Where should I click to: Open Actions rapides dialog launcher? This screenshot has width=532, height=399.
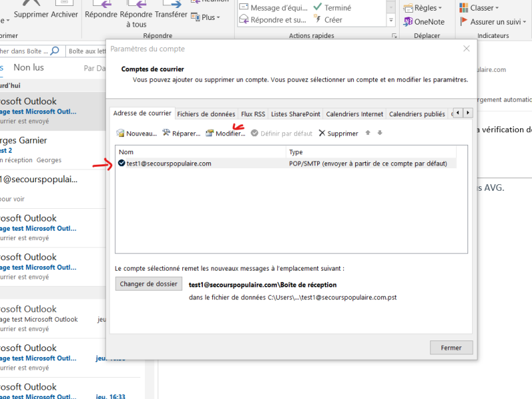(394, 36)
